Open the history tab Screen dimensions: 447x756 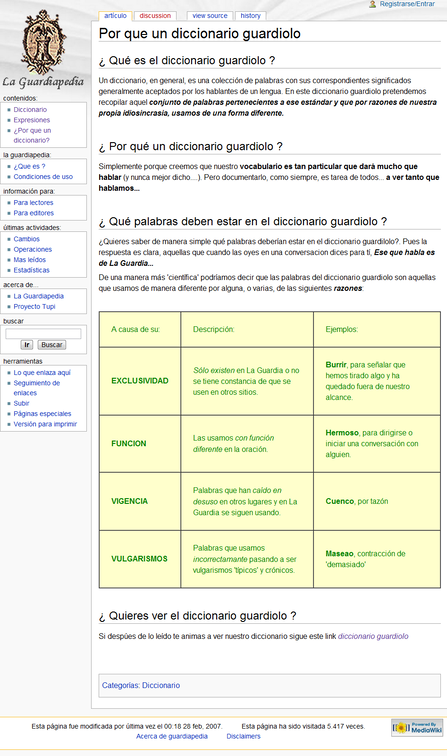tap(251, 16)
